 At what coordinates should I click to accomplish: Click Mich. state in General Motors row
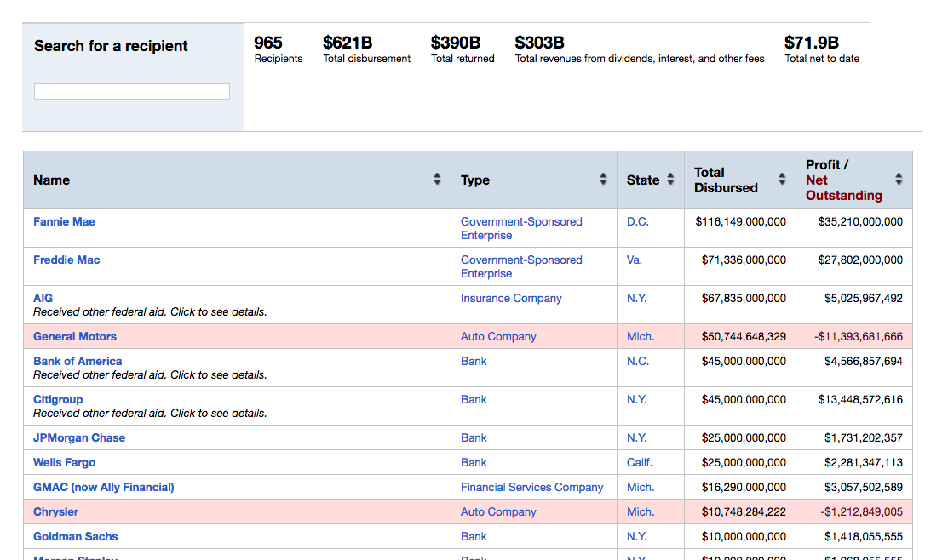point(641,336)
